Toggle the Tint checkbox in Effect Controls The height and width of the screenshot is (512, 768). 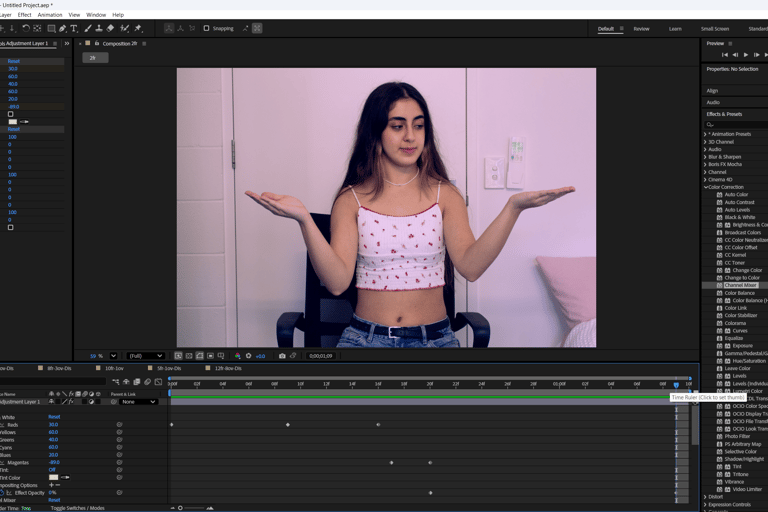tap(10, 114)
